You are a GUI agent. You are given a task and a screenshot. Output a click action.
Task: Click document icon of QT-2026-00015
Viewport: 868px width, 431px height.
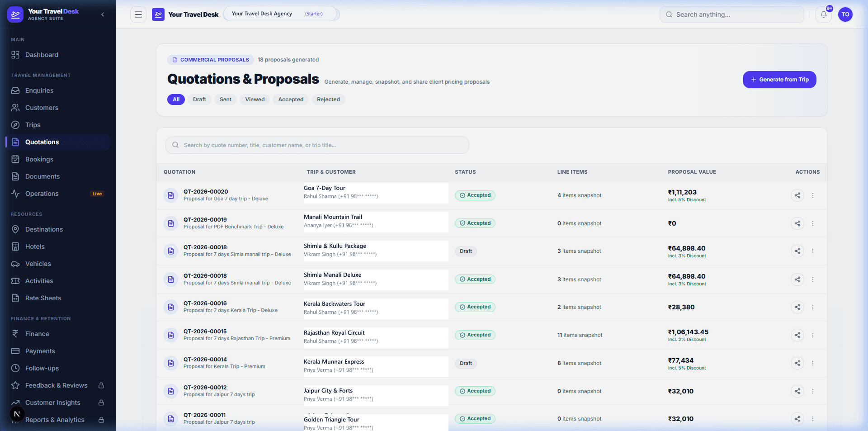[171, 335]
